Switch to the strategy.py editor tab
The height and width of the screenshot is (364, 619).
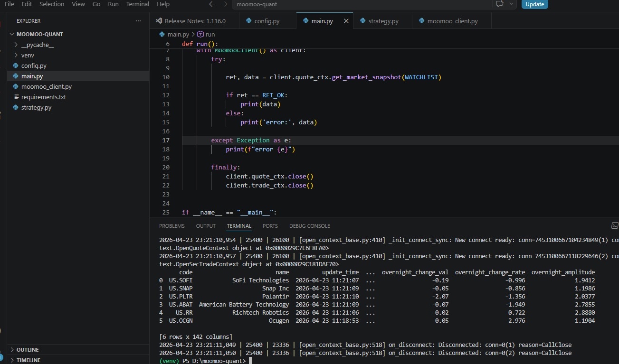(383, 21)
